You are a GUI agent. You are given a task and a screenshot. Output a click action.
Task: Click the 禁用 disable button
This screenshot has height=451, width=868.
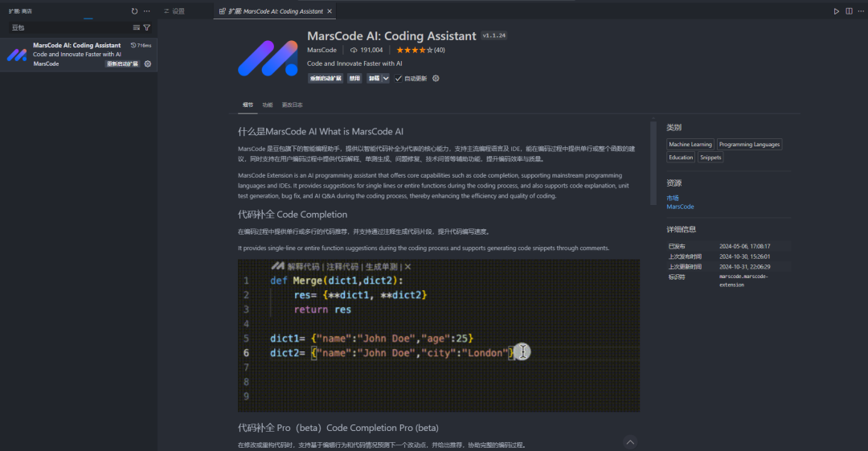(x=354, y=79)
